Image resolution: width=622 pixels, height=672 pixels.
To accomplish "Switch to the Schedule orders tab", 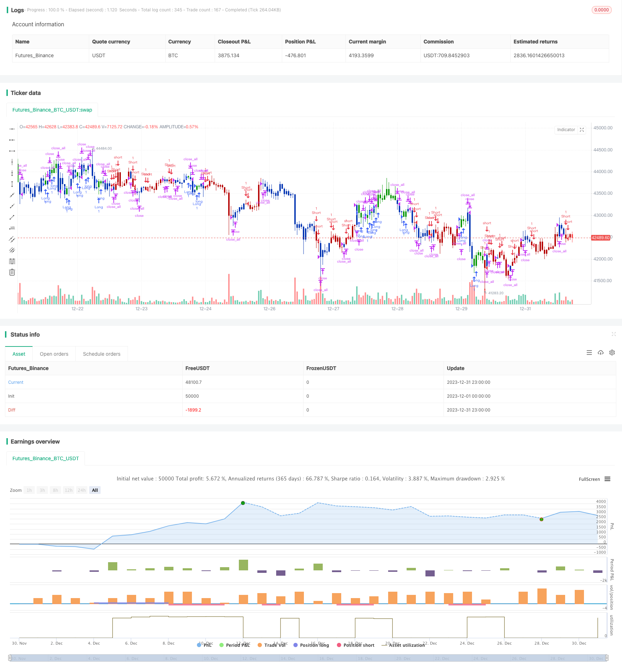I will click(102, 354).
